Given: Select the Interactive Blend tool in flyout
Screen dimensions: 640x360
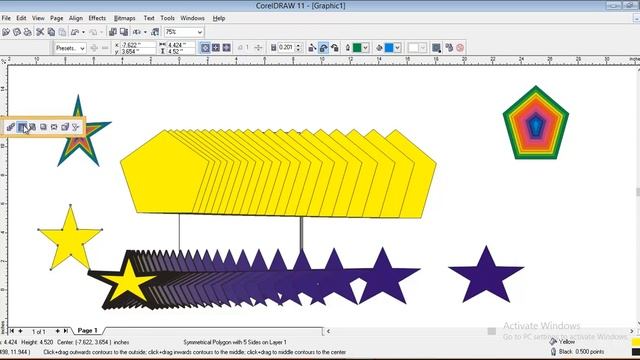Looking at the screenshot, I should [x=11, y=127].
